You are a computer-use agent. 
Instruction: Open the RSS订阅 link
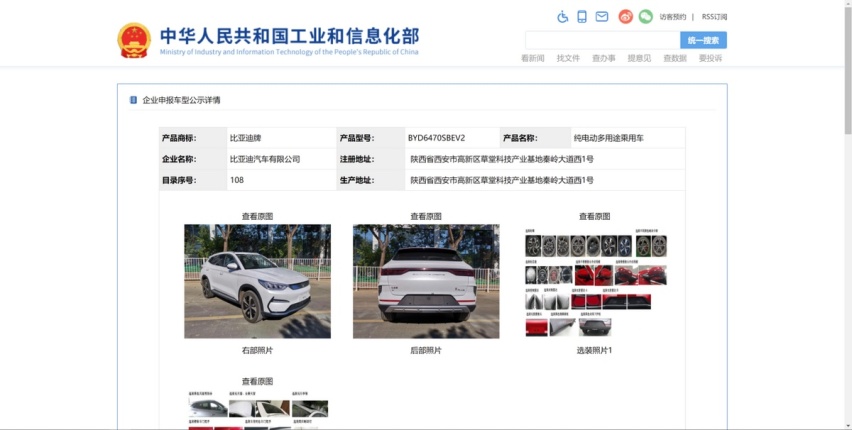click(x=714, y=17)
